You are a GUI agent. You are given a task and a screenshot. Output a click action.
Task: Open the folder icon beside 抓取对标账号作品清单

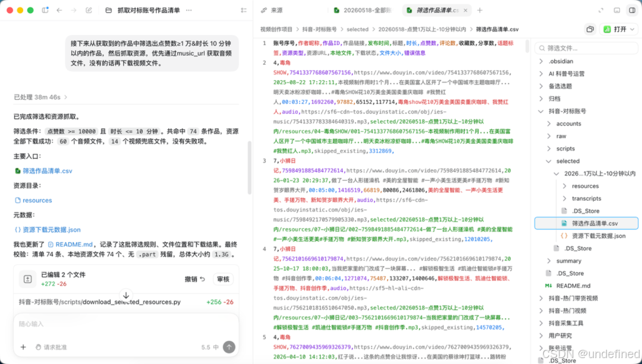(109, 10)
